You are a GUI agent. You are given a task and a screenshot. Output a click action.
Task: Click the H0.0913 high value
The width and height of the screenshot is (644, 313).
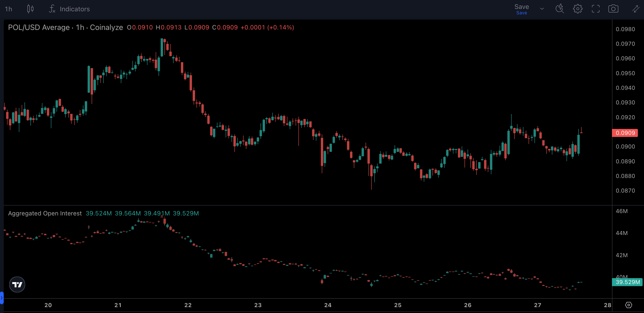[x=169, y=27]
